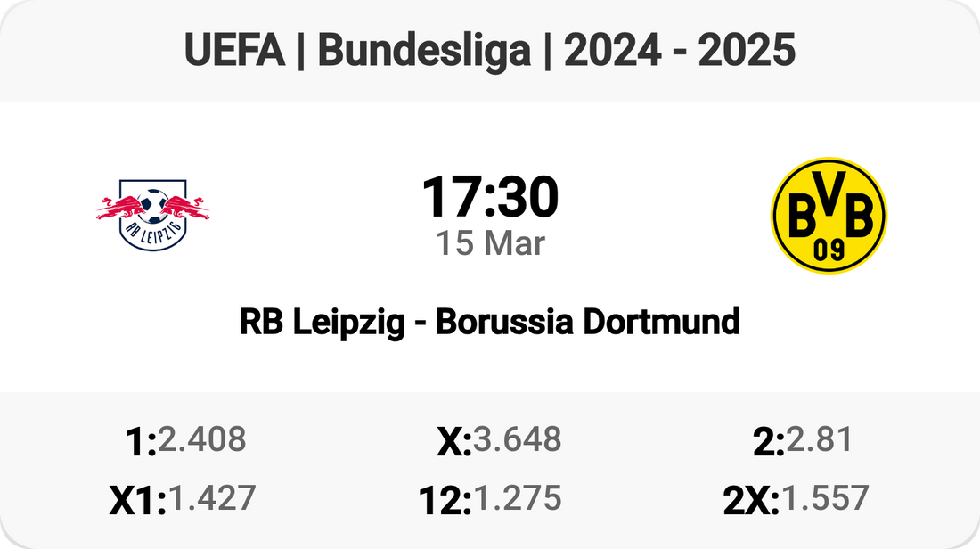980x549 pixels.
Task: Click the RB Leipzig club logo
Action: pos(152,215)
